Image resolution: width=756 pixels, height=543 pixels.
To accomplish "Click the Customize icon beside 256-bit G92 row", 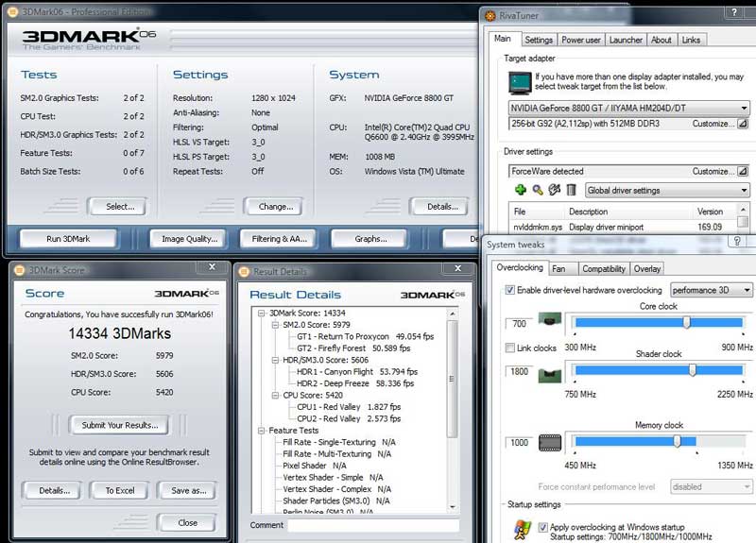I will [x=743, y=124].
